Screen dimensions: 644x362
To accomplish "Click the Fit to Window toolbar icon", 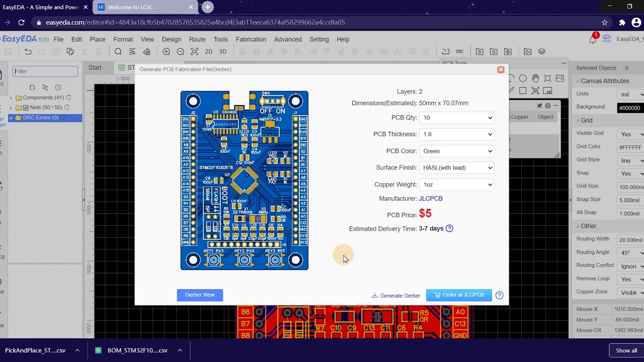I will click(x=195, y=52).
